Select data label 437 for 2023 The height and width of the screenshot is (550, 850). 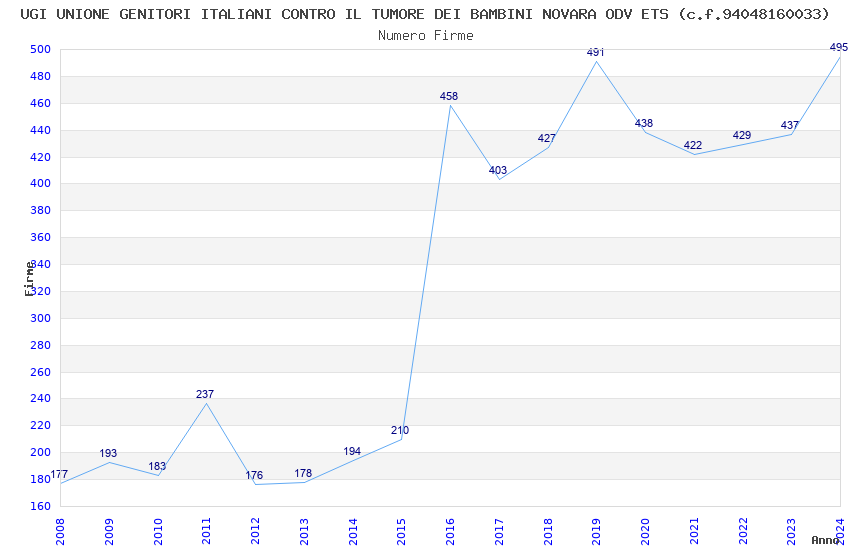790,125
